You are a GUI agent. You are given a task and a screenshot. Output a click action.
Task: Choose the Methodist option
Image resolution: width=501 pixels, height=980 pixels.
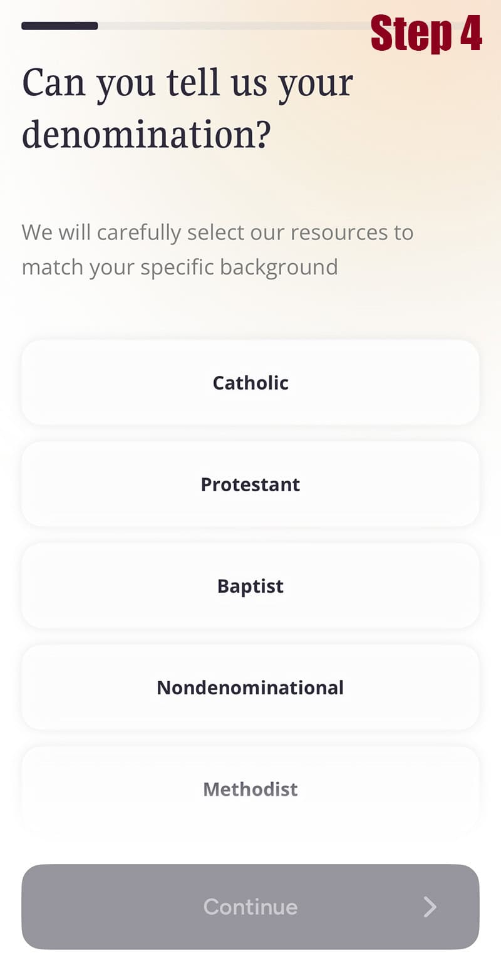pyautogui.click(x=250, y=788)
